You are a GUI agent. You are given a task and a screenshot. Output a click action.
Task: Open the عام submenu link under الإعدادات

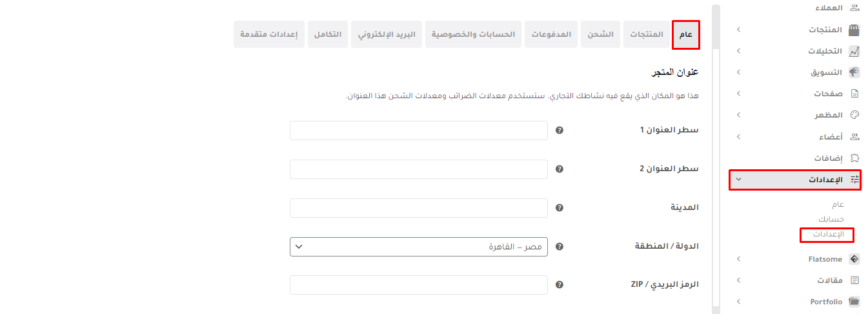click(837, 204)
